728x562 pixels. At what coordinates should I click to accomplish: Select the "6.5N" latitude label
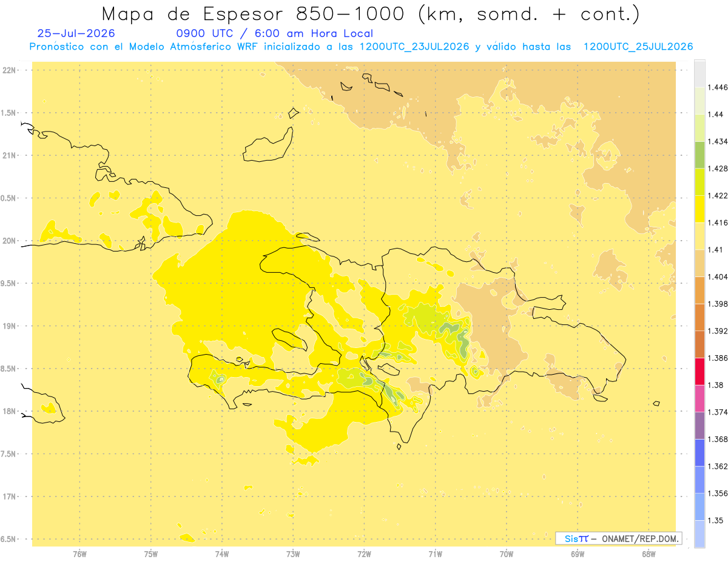[x=9, y=540]
